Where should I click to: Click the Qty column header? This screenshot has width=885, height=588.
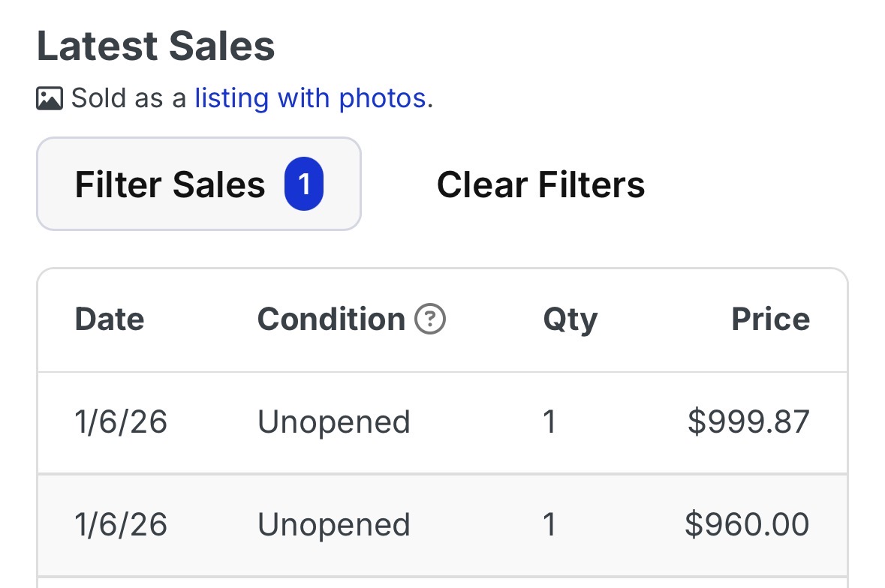point(570,320)
